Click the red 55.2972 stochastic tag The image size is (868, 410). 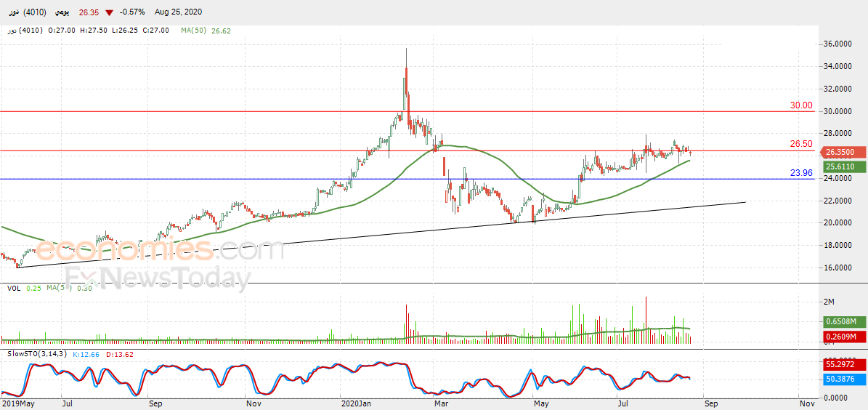pos(843,366)
